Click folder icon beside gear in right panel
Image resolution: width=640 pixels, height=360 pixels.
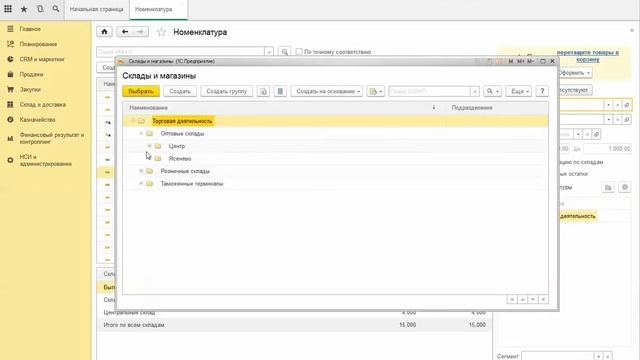click(608, 187)
